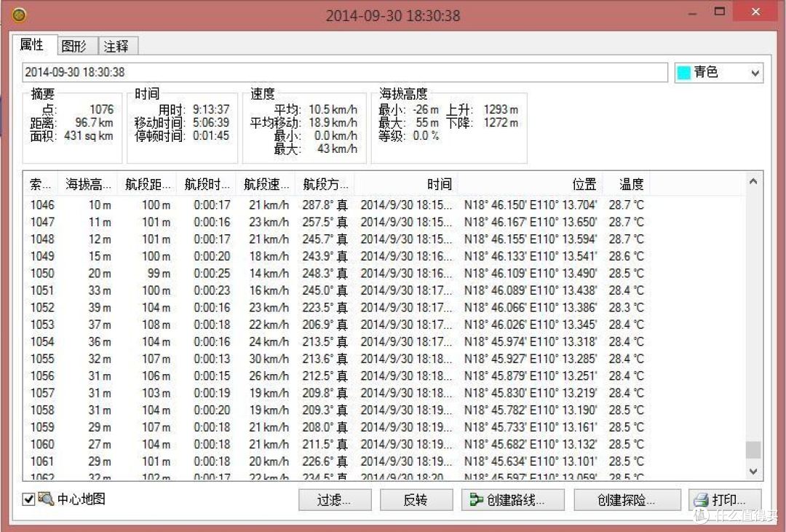Click the app icon in the title bar
This screenshot has width=786, height=532.
[x=19, y=15]
